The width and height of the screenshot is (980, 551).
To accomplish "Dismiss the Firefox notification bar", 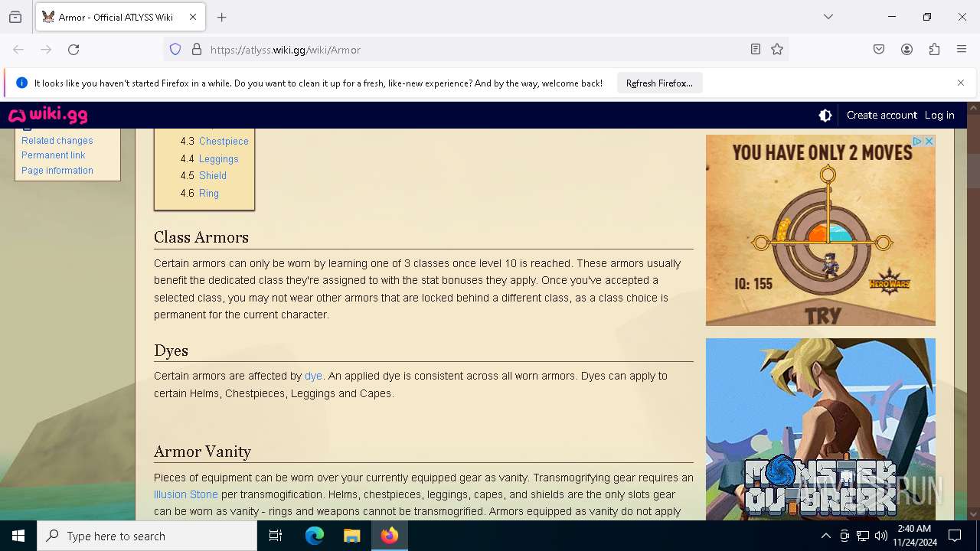I will point(961,83).
